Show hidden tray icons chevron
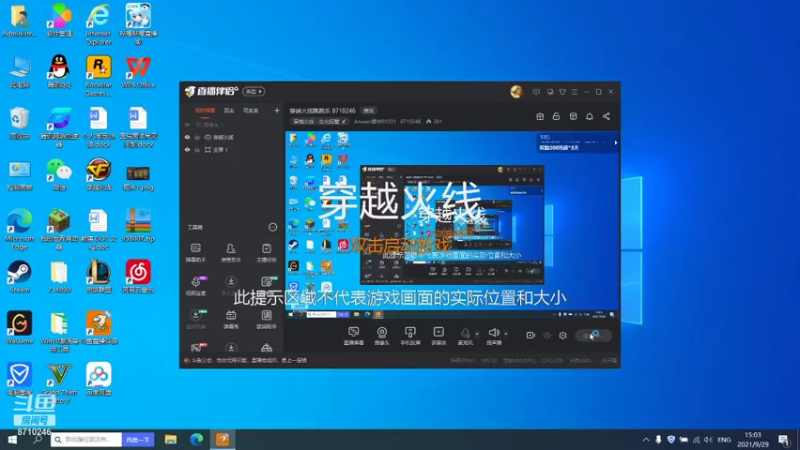Viewport: 800px width, 450px height. (x=646, y=440)
